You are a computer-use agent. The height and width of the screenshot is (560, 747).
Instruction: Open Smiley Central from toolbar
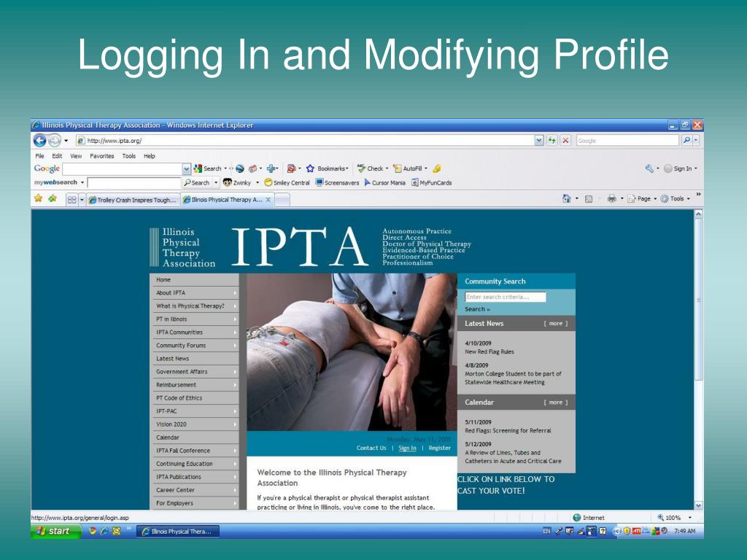pyautogui.click(x=287, y=183)
